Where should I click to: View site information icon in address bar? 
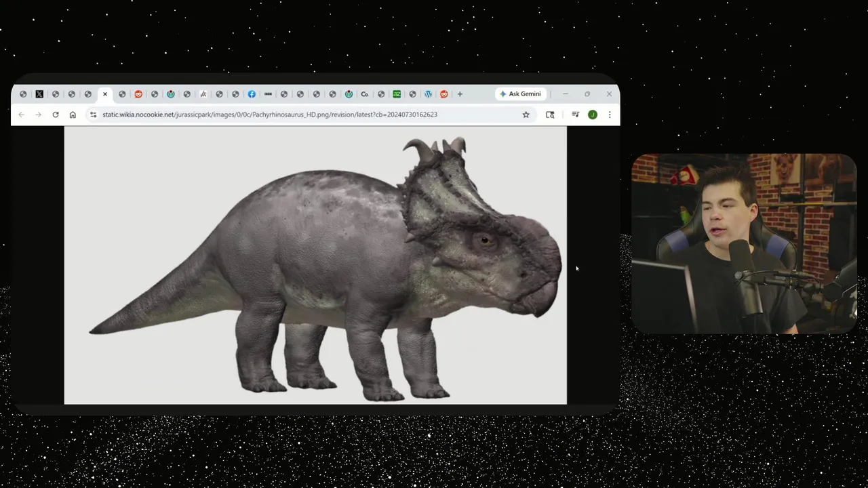[x=94, y=115]
